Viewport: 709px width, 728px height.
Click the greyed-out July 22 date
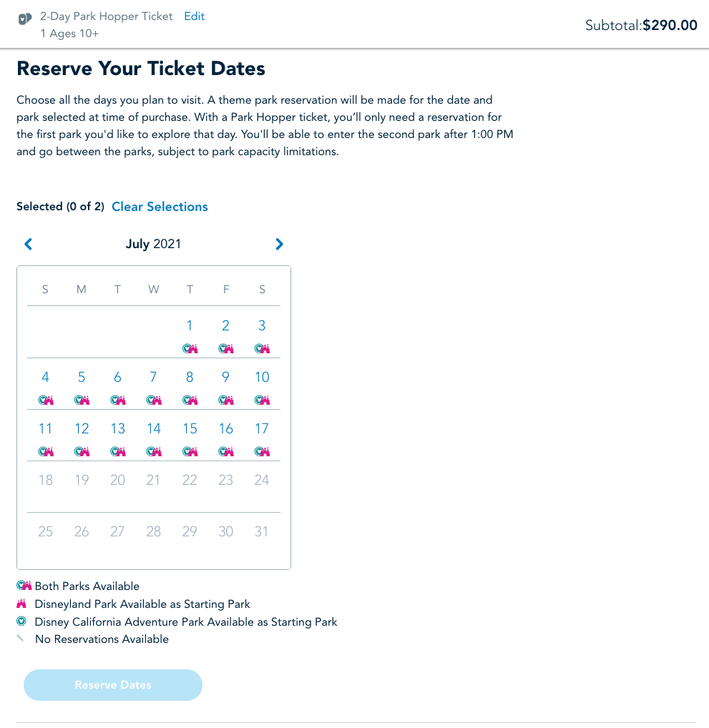coord(190,480)
